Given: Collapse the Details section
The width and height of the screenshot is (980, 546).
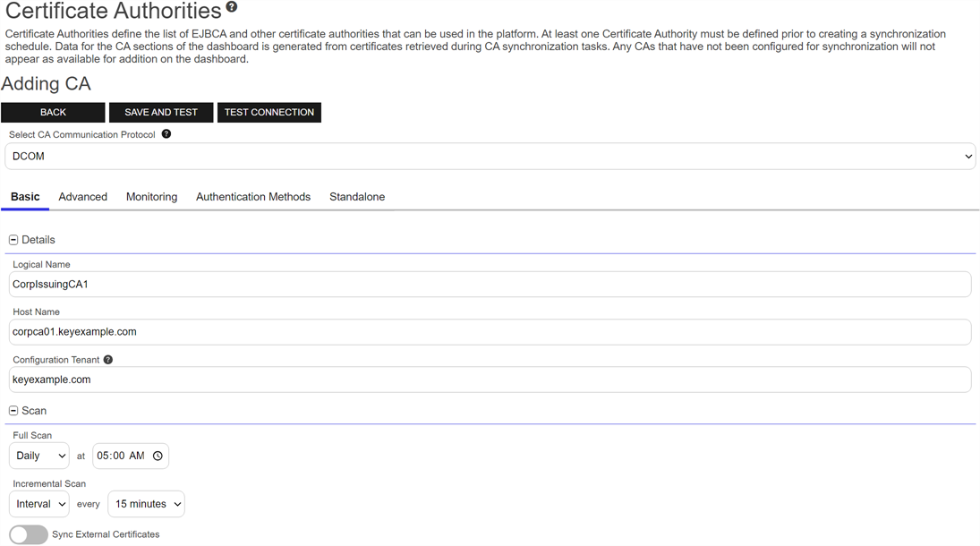Looking at the screenshot, I should coord(13,240).
